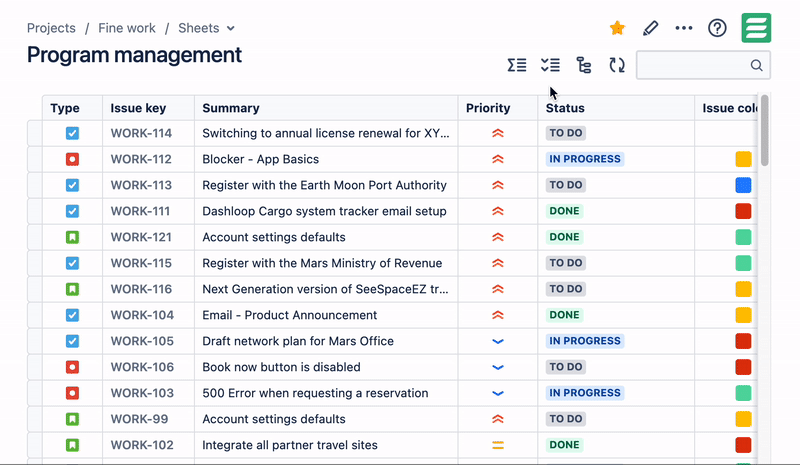Go to Fine work breadcrumb

click(x=127, y=28)
